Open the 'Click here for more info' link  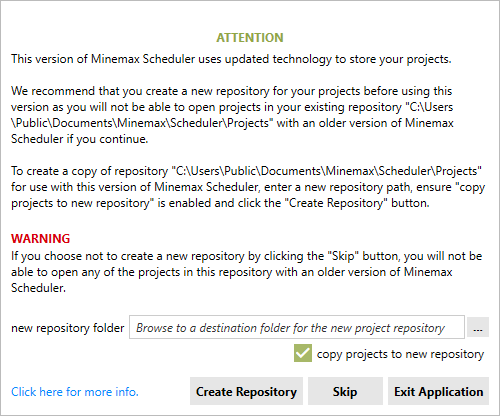click(75, 392)
